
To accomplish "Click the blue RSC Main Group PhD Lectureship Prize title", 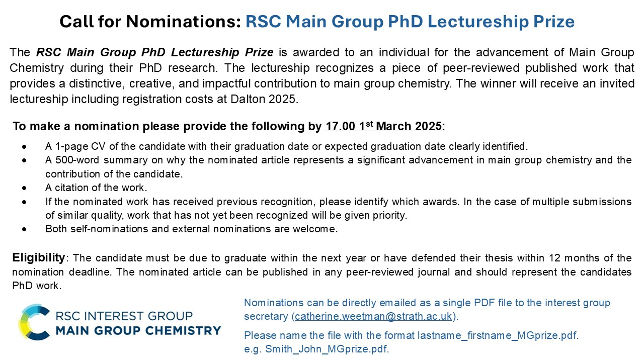I will (x=410, y=22).
